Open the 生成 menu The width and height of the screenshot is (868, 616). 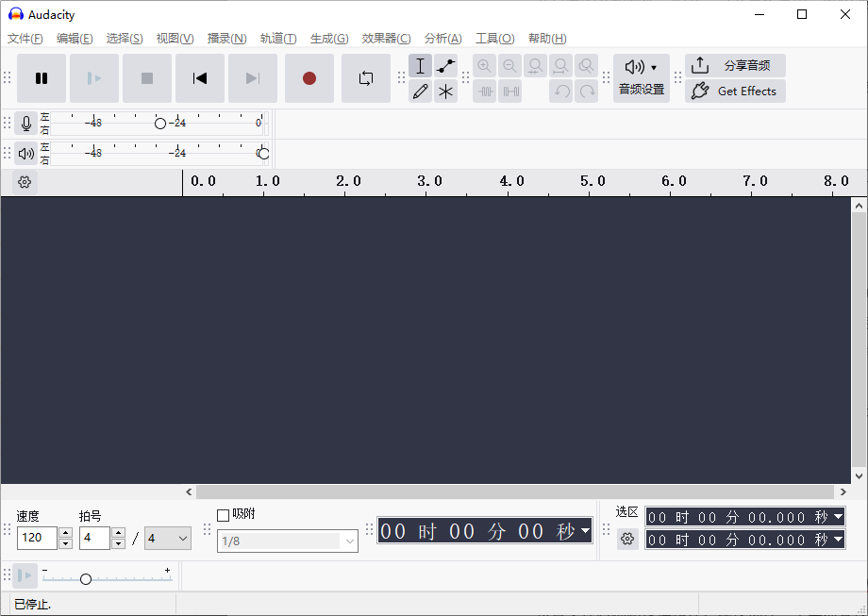328,38
